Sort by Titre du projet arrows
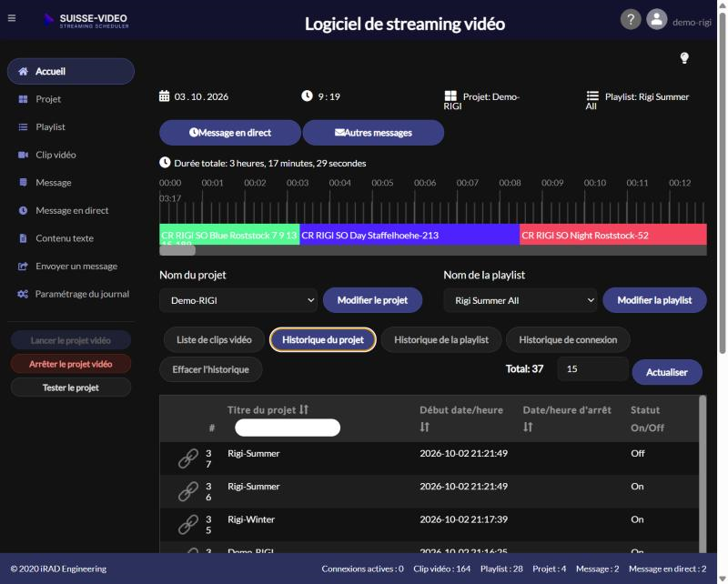Viewport: 728px width, 584px height. coord(304,409)
